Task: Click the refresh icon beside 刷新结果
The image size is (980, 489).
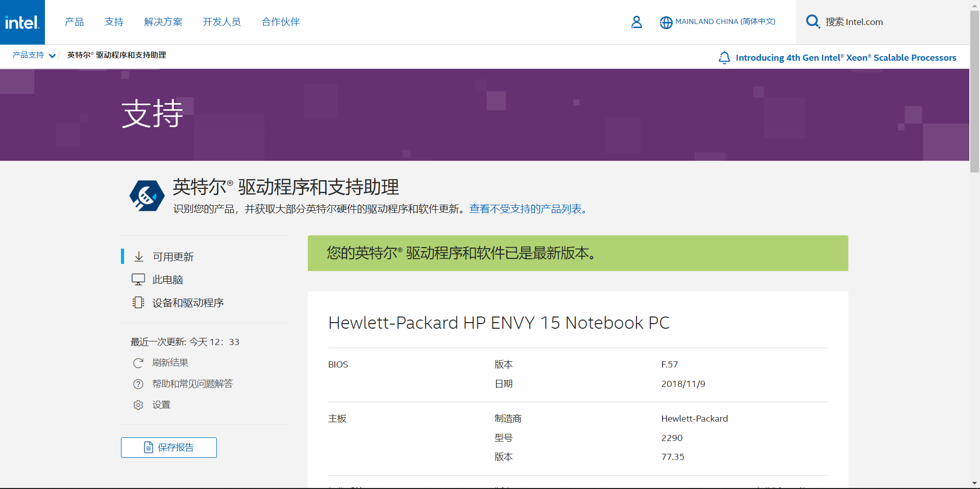Action: [138, 363]
